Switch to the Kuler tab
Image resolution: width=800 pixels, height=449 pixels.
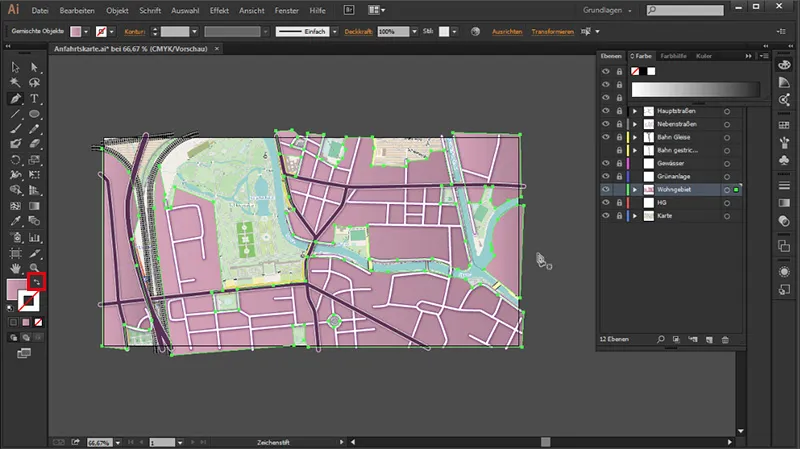tap(704, 56)
